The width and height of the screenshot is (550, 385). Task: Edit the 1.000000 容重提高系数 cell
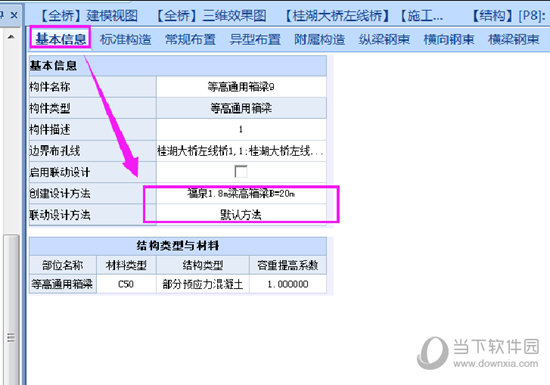[288, 284]
